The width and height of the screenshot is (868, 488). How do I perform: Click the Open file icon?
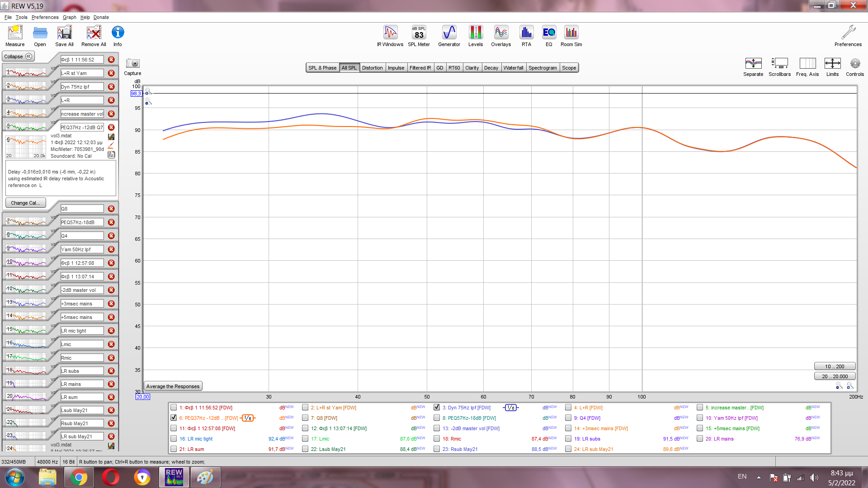click(x=40, y=36)
